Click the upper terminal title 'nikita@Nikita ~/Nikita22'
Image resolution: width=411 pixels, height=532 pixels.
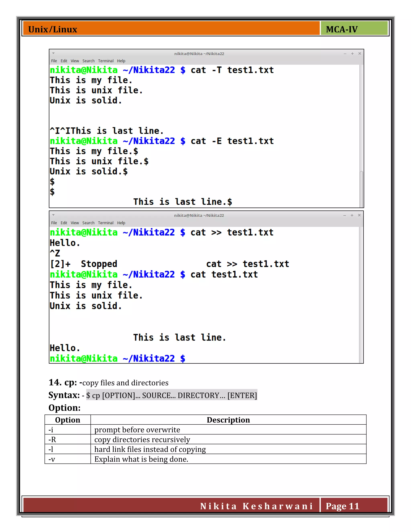point(199,54)
